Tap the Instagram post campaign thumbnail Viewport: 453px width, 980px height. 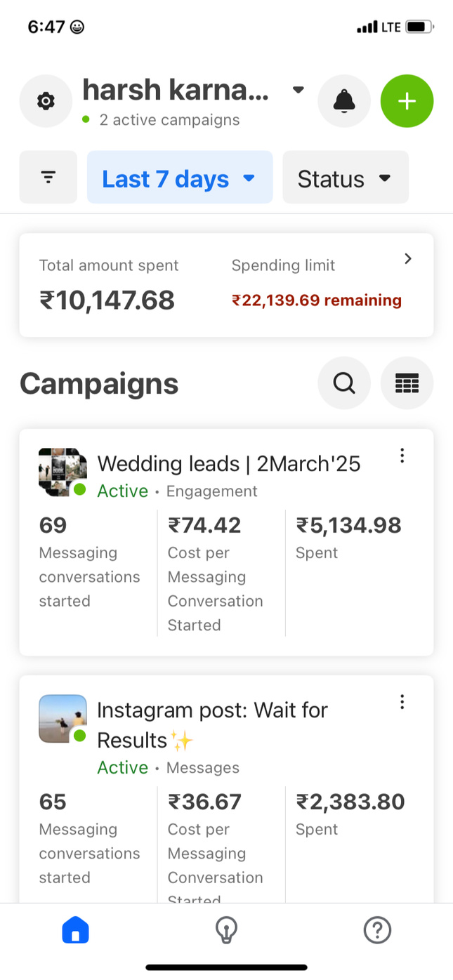tap(63, 718)
